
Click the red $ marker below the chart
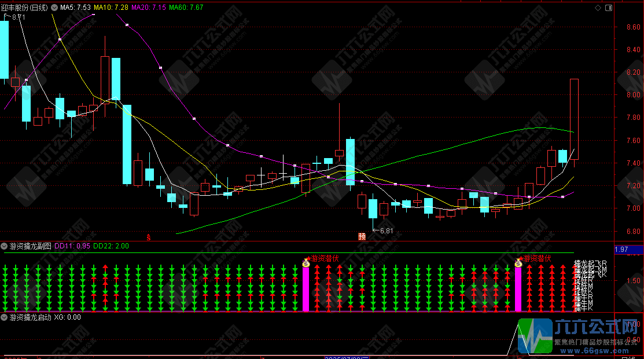pyautogui.click(x=148, y=237)
